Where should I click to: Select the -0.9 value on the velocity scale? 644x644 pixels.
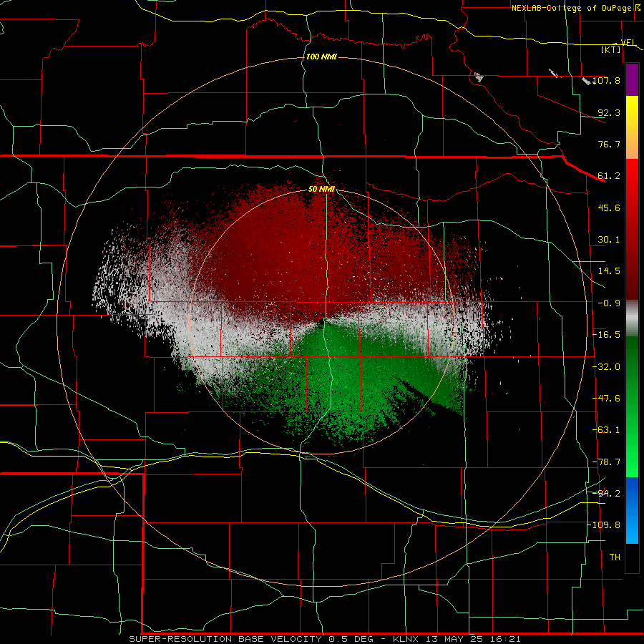[609, 303]
